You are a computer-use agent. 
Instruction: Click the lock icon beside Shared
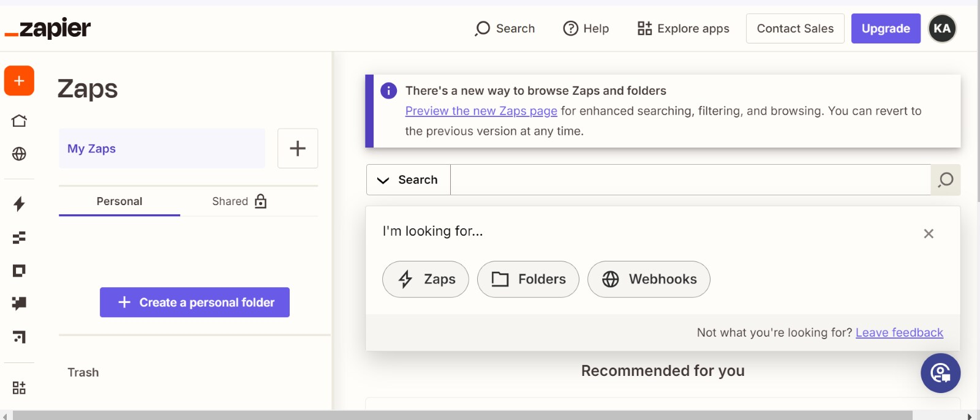coord(260,201)
